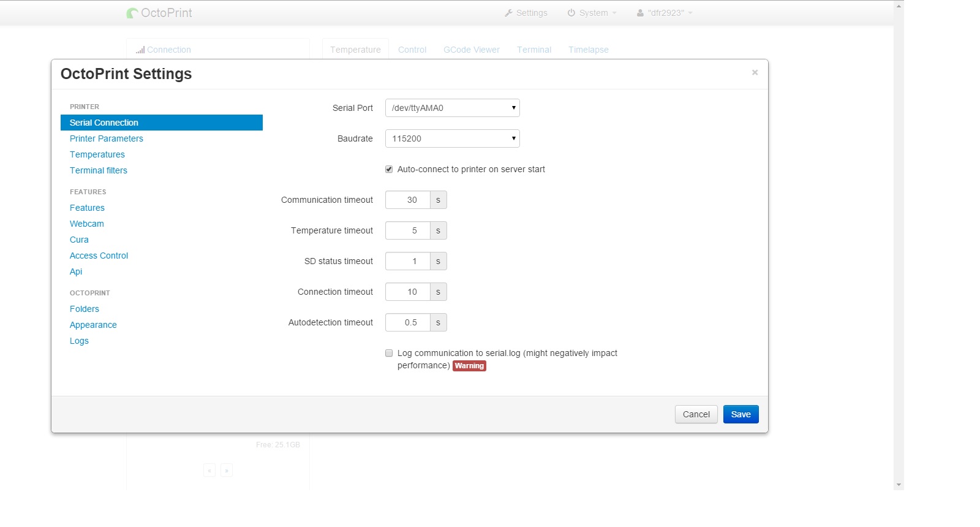
Task: Click the X icon to close settings dialog
Action: point(755,72)
